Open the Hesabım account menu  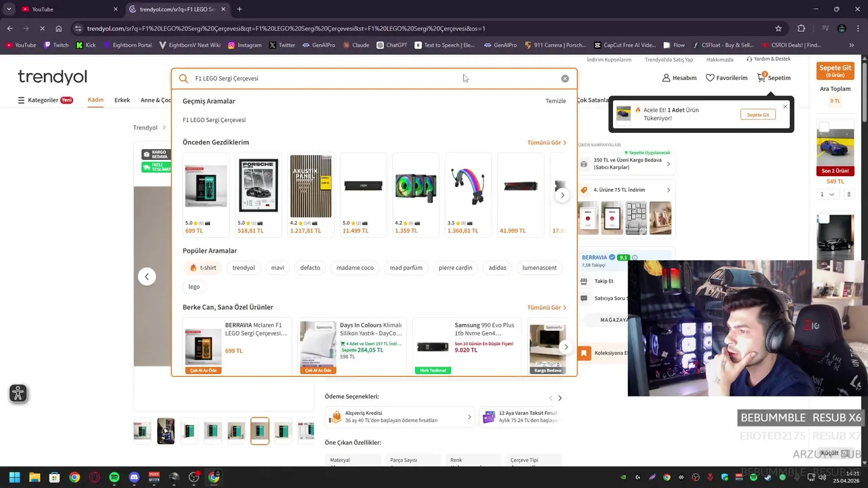[679, 78]
